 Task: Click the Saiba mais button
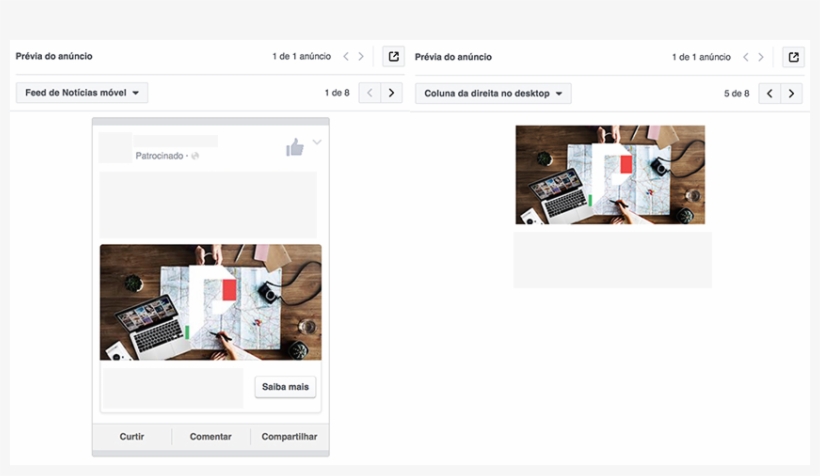pyautogui.click(x=285, y=387)
